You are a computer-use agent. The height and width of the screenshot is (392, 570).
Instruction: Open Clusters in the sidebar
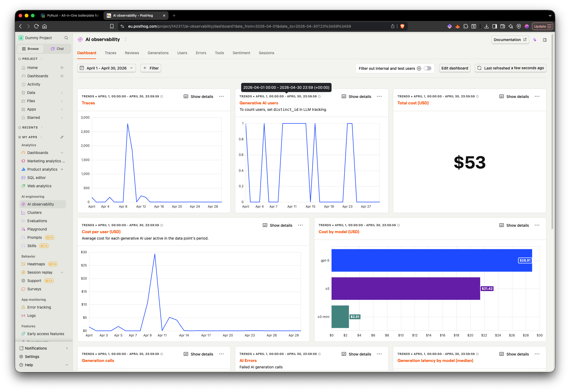tap(34, 213)
